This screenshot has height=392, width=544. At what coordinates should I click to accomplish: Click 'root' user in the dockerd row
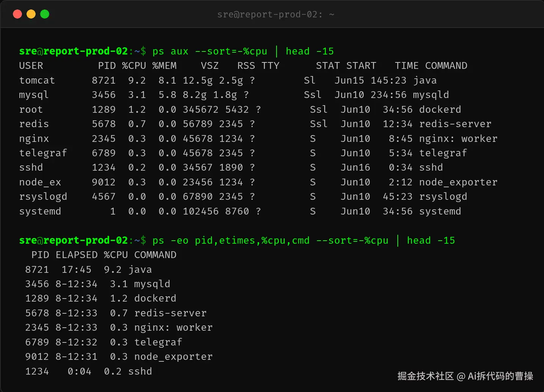pyautogui.click(x=31, y=109)
